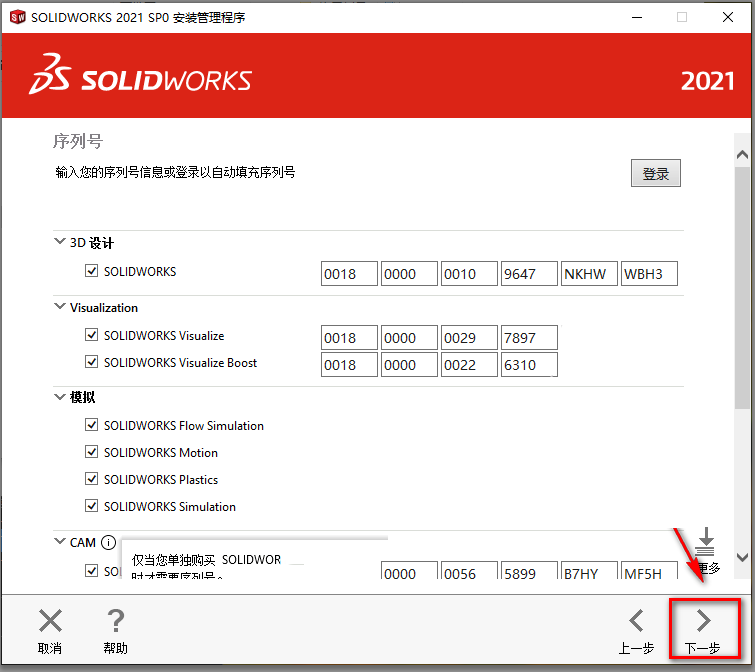The height and width of the screenshot is (672, 755).
Task: Toggle SOLIDWORKS Visualize Boost checkbox
Action: pyautogui.click(x=91, y=362)
